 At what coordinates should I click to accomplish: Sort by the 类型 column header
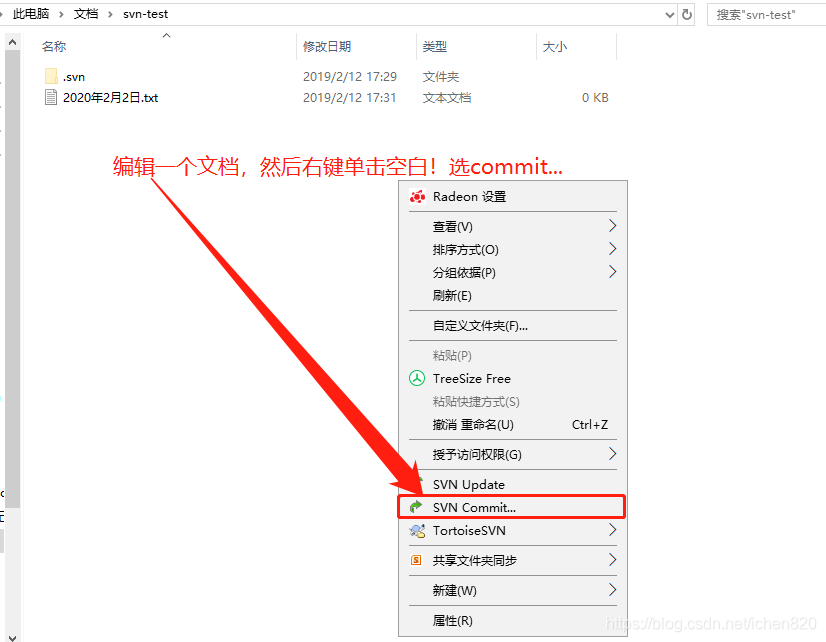[x=435, y=46]
